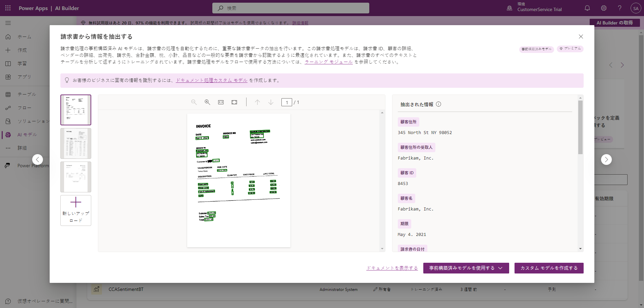Open ドキュメント処理カスタム モデル link
Image resolution: width=644 pixels, height=308 pixels.
212,80
